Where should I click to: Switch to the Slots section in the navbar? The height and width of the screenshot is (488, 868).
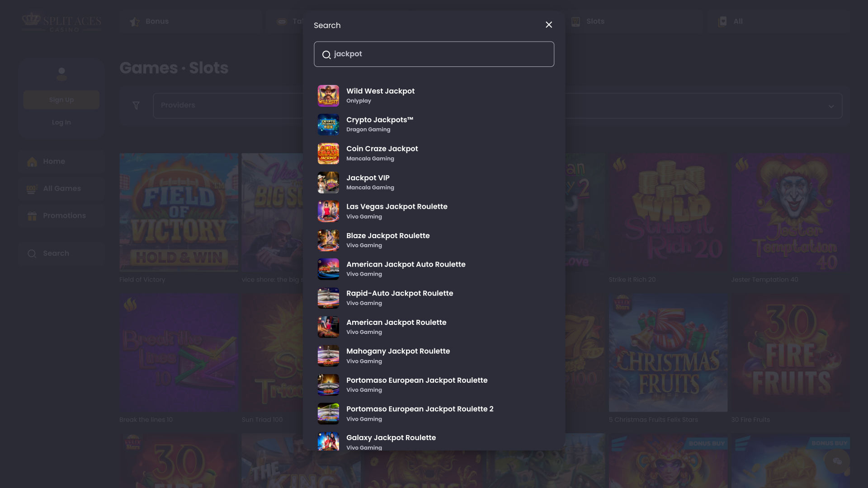[594, 21]
